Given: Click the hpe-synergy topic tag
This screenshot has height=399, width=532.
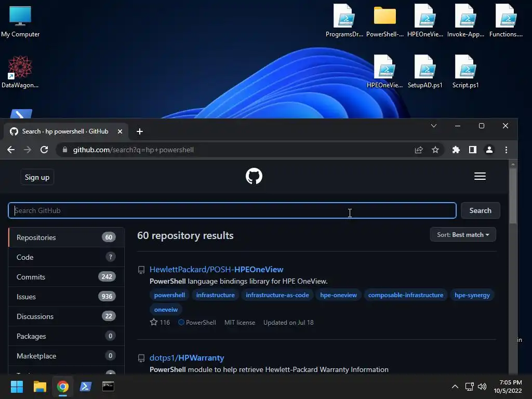Looking at the screenshot, I should tap(472, 295).
